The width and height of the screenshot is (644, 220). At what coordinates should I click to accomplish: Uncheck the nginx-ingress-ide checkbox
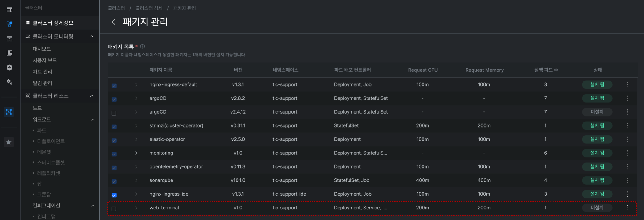(114, 195)
